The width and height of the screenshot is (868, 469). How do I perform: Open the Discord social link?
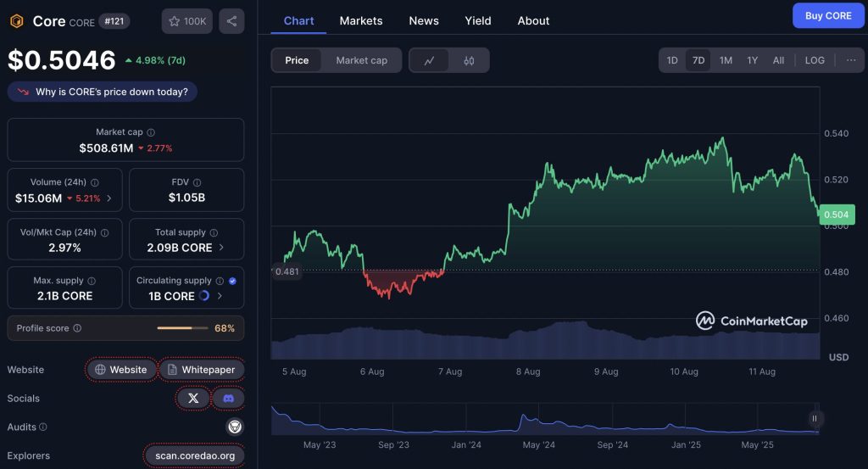pyautogui.click(x=228, y=398)
